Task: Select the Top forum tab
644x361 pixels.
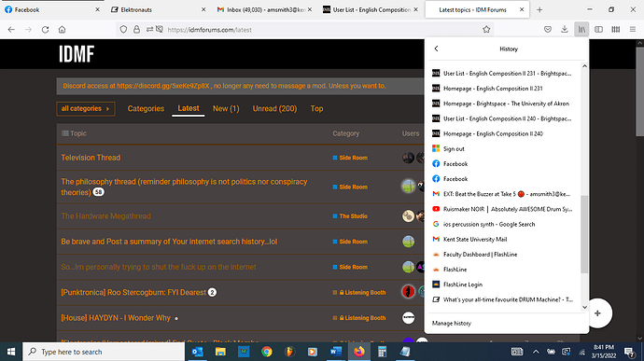Action: (x=316, y=109)
